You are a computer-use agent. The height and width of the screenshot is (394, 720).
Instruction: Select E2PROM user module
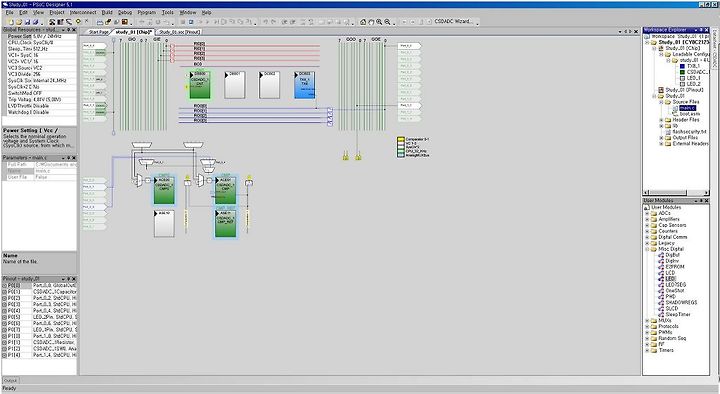675,267
